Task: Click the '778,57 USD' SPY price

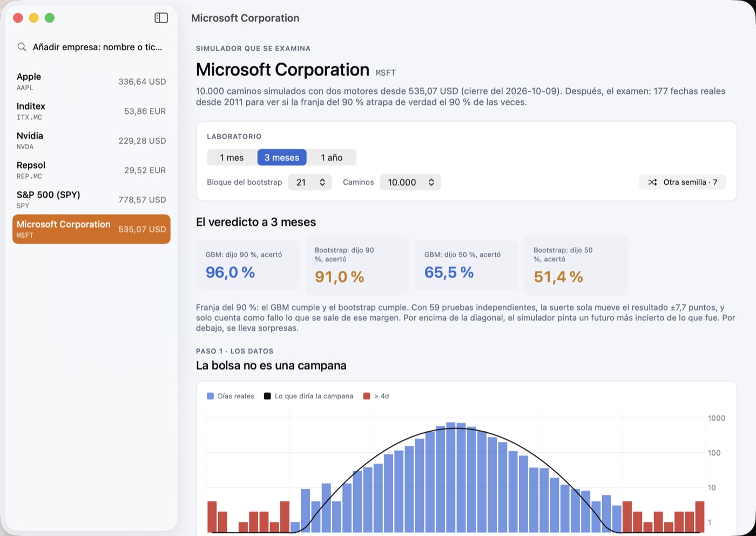Action: [x=142, y=199]
